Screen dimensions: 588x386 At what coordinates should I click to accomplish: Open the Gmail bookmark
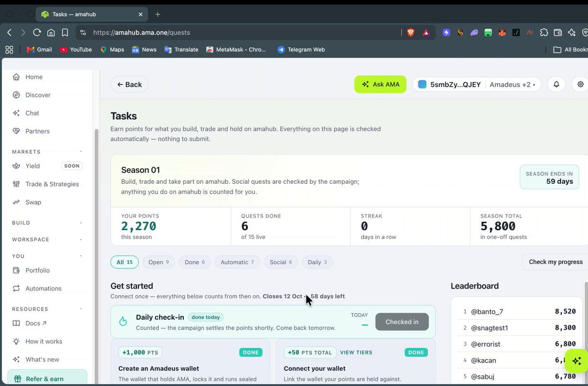39,49
